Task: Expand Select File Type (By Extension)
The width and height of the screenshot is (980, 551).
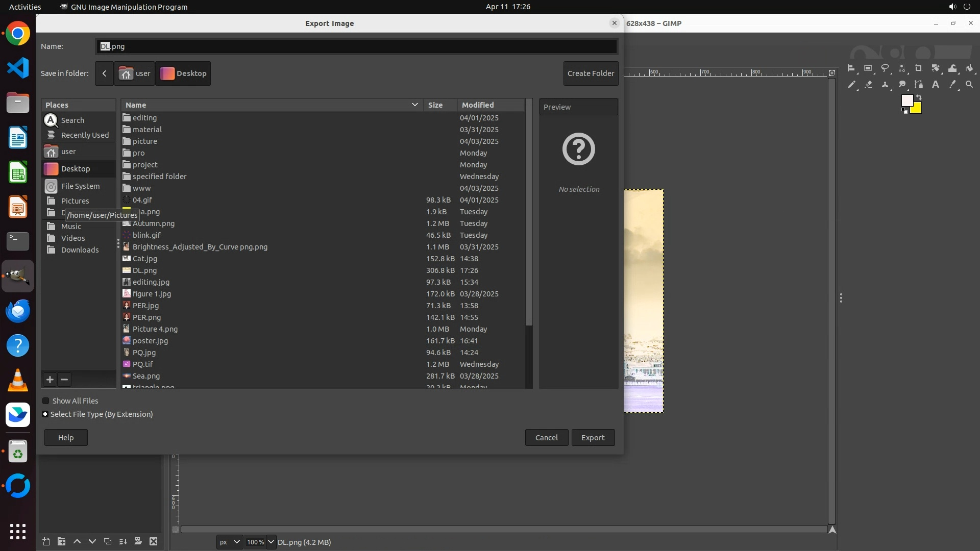Action: click(x=45, y=414)
